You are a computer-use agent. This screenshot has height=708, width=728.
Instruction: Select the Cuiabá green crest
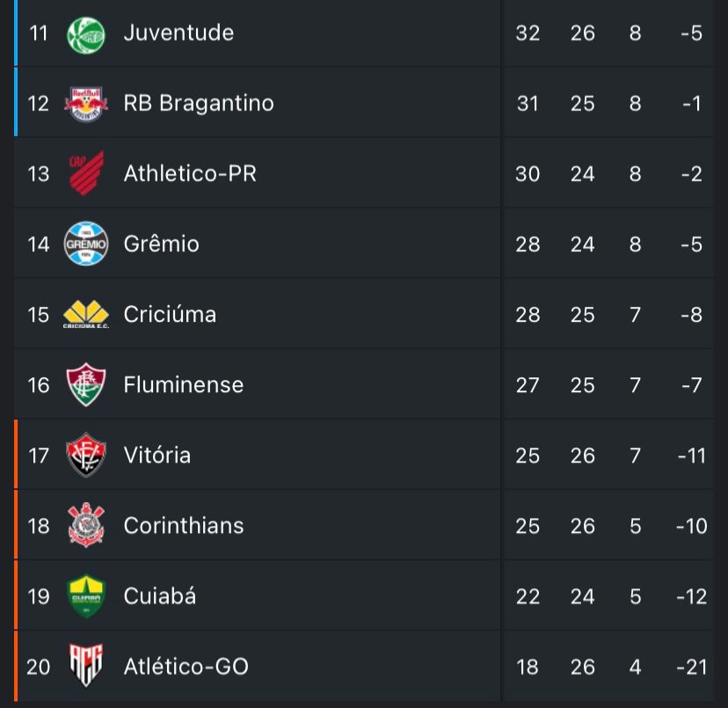86,596
